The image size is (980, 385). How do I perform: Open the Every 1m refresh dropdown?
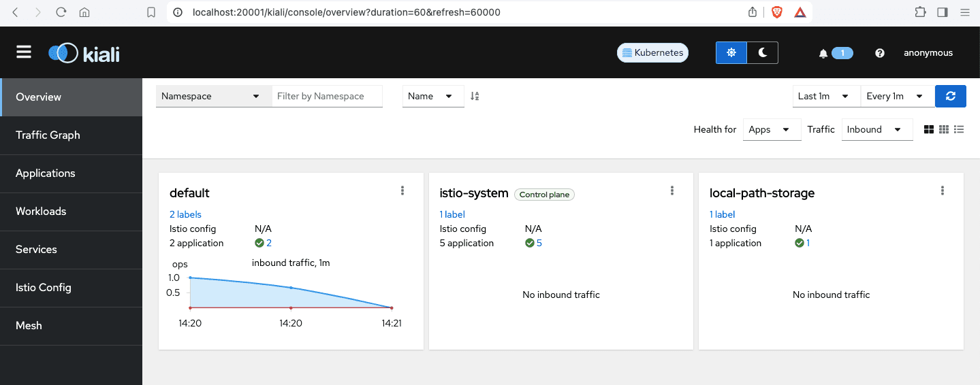click(x=898, y=96)
